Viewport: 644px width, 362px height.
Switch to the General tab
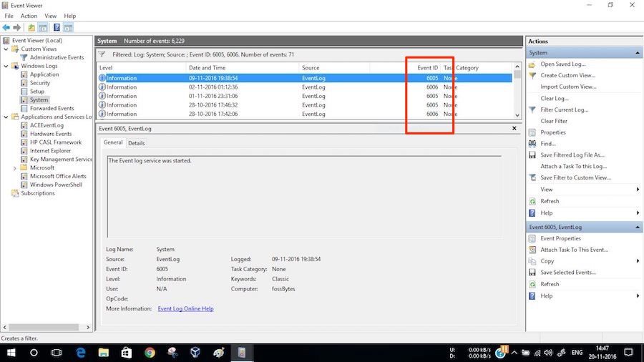113,142
